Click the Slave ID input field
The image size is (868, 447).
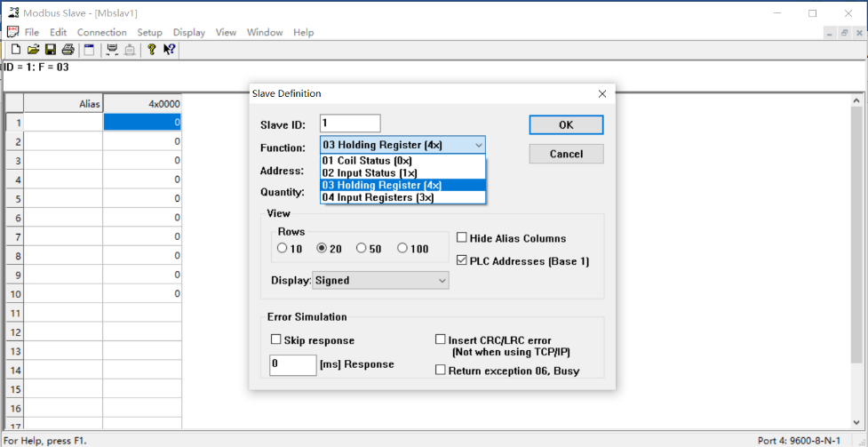tap(350, 124)
